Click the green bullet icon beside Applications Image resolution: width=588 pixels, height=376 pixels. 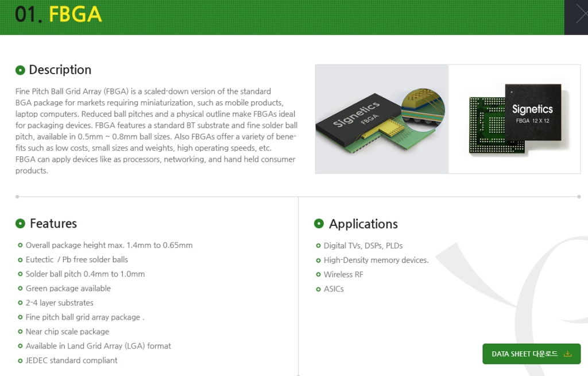click(319, 224)
